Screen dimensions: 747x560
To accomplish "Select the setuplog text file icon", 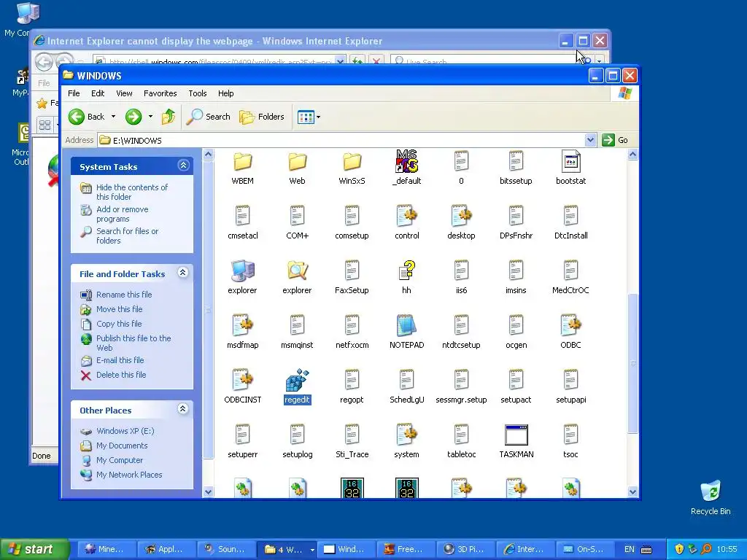I will (x=298, y=435).
